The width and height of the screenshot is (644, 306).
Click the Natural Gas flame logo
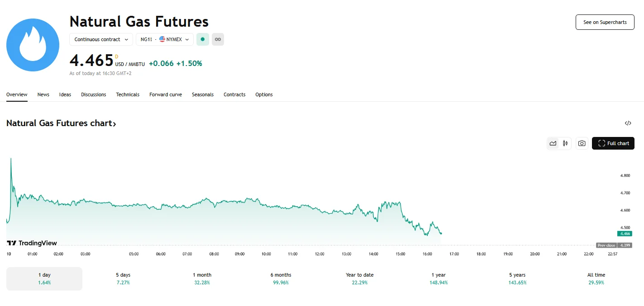(32, 45)
